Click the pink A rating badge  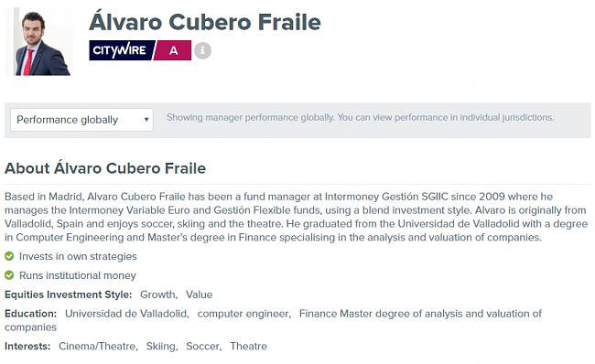click(x=173, y=50)
